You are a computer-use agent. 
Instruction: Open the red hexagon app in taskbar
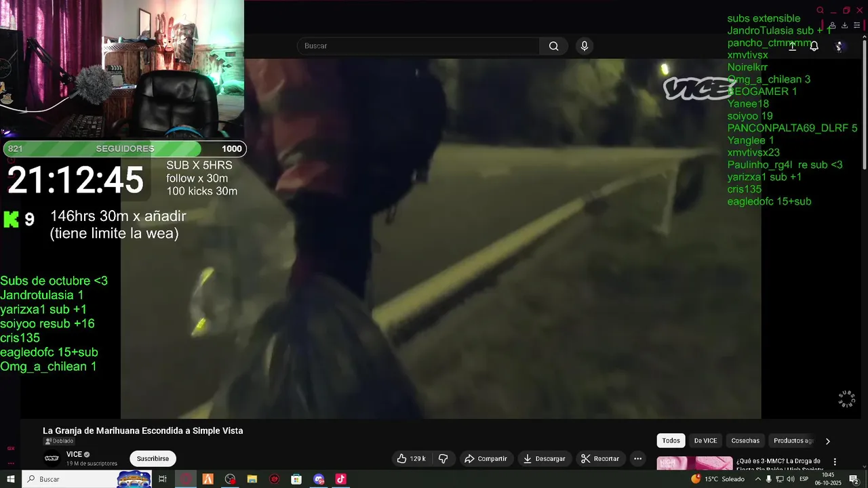pyautogui.click(x=275, y=479)
